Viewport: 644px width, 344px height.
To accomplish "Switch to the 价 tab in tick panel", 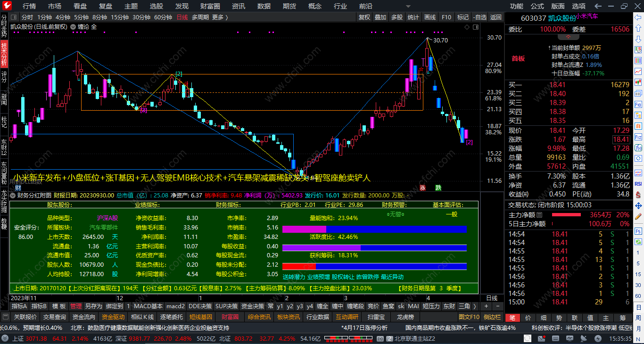I will (x=528, y=318).
